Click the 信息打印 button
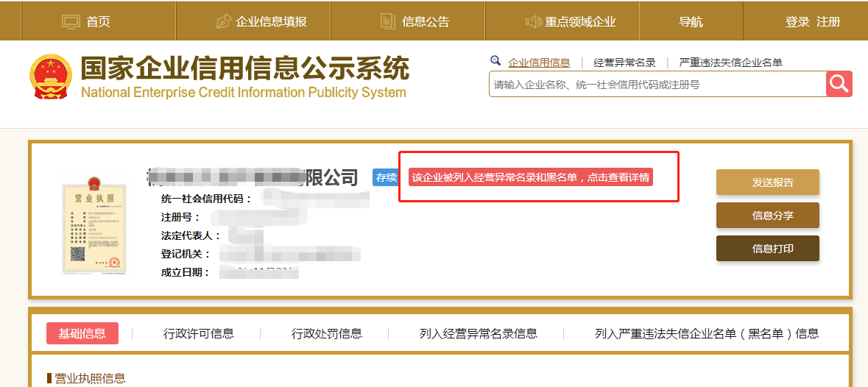The height and width of the screenshot is (387, 868). 768,248
